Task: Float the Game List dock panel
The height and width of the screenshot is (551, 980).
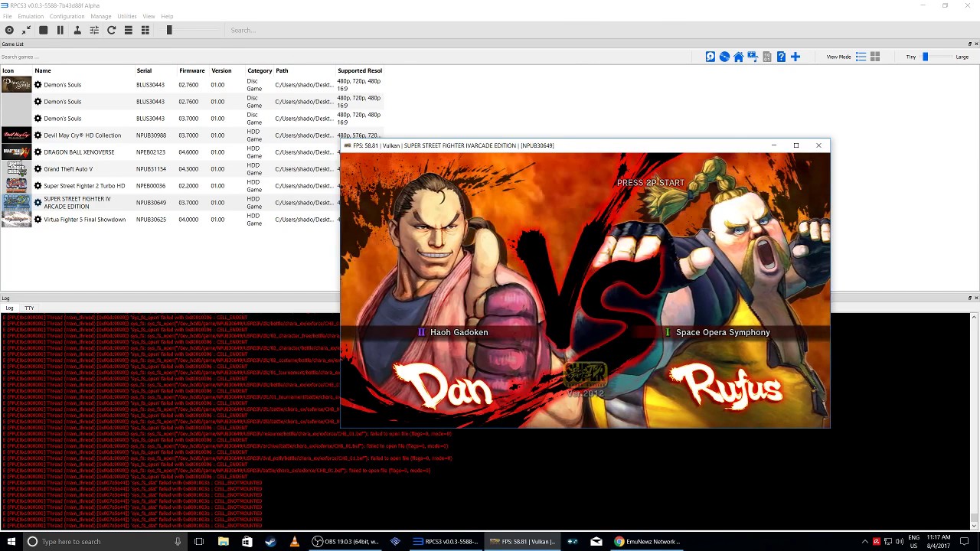Action: (969, 44)
